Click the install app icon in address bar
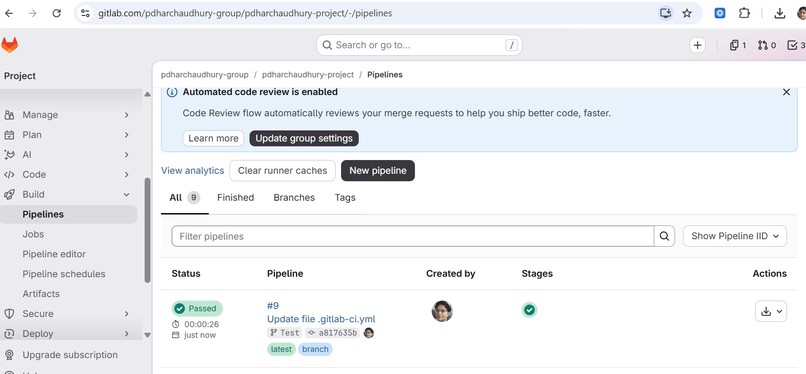The image size is (806, 374). click(666, 13)
